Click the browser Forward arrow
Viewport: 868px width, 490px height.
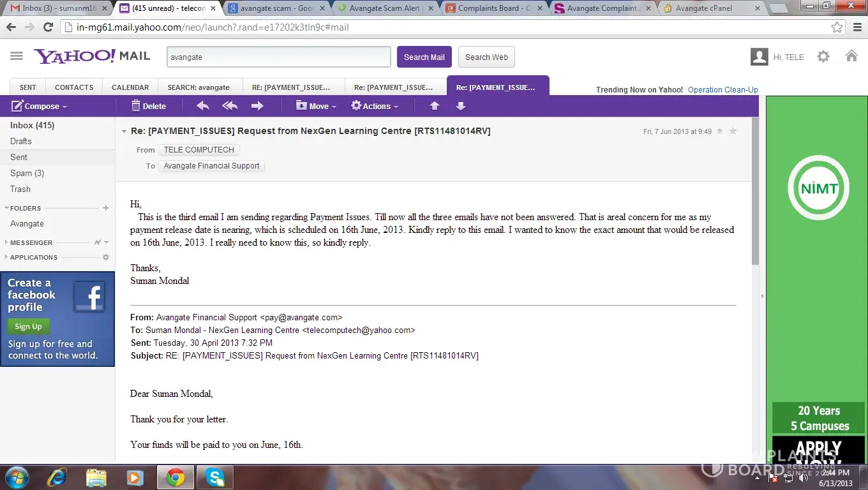(x=29, y=27)
